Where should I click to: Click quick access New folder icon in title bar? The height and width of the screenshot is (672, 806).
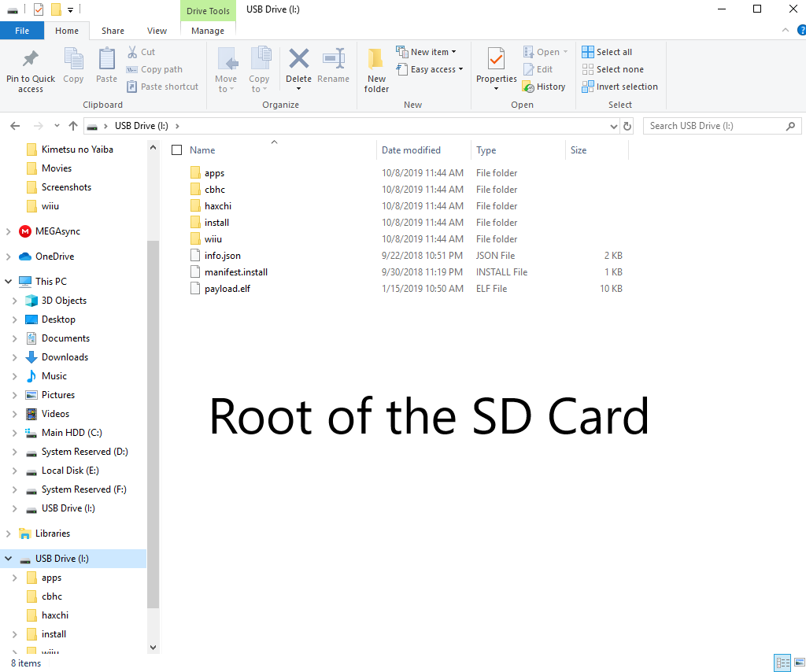tap(56, 9)
